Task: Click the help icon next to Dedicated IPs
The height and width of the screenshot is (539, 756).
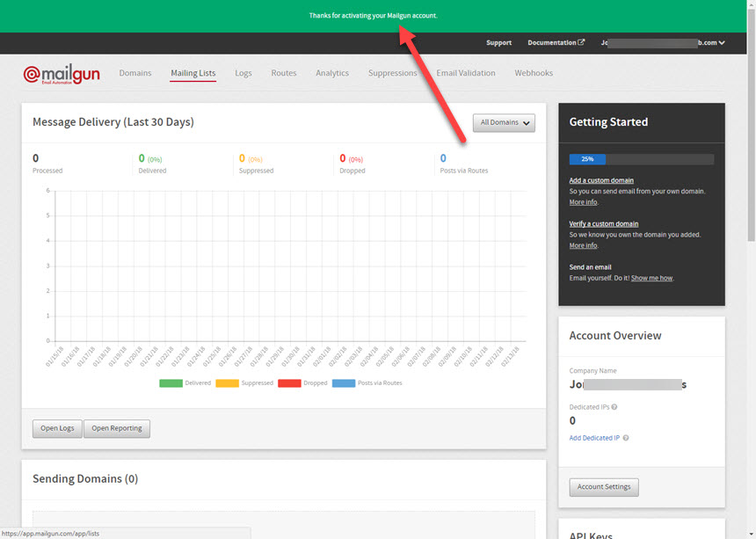Action: pyautogui.click(x=614, y=407)
